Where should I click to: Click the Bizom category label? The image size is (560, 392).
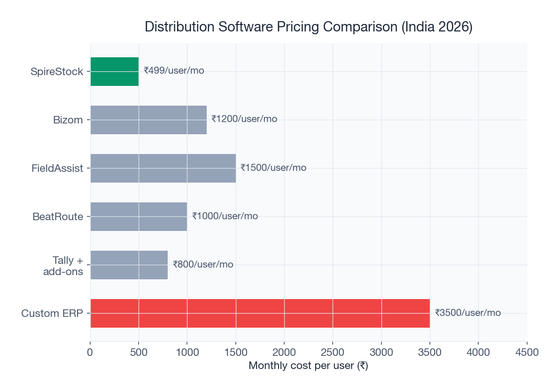tap(69, 120)
